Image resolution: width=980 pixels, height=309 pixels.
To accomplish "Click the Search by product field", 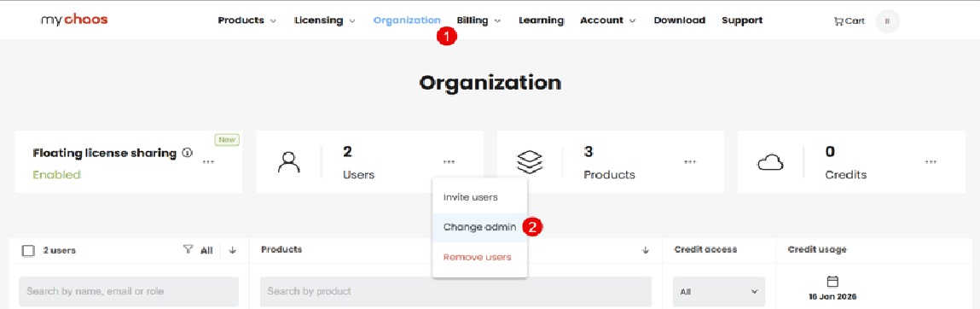I will tap(455, 291).
